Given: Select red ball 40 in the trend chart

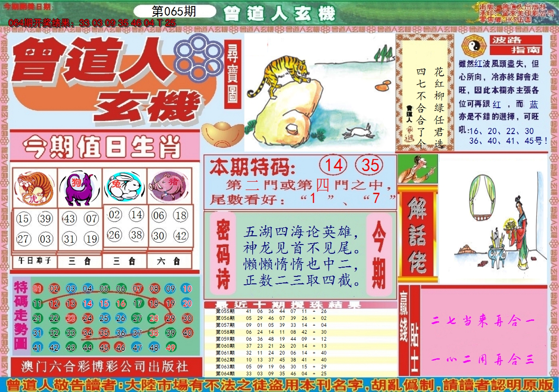Looking at the screenshot, I should tap(187, 333).
